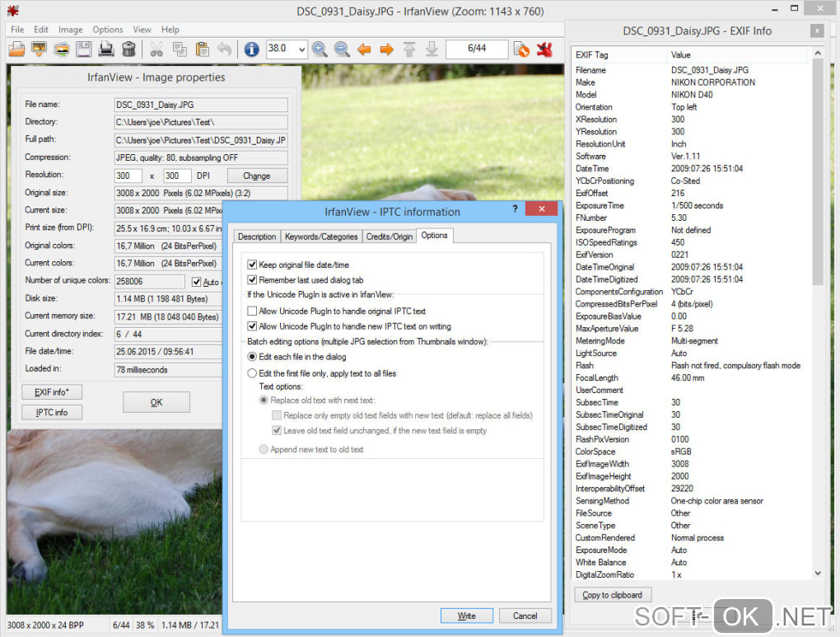Click Copy to clipboard button
The image size is (840, 637).
click(x=612, y=595)
